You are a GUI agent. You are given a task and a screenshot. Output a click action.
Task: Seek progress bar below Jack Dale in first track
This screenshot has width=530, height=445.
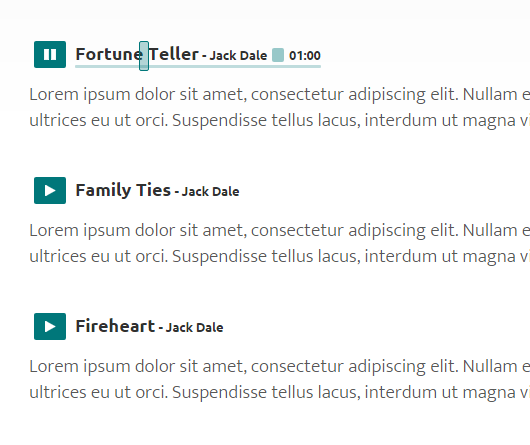coord(238,67)
